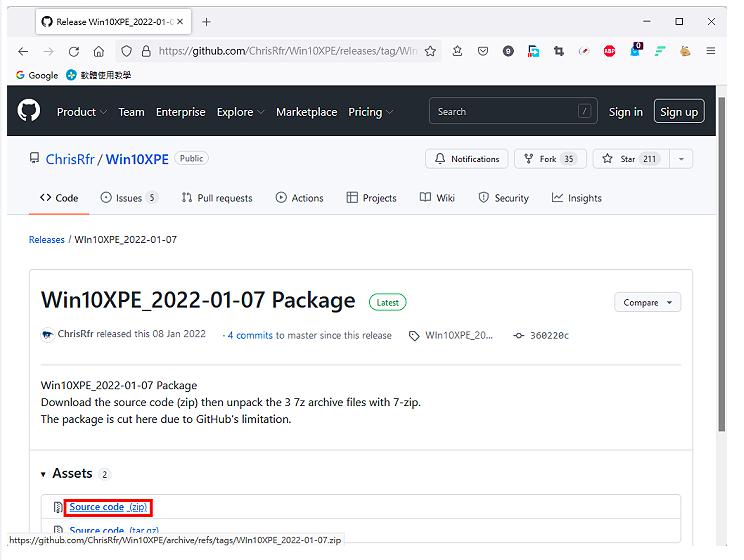Bookmark this page with the star icon
The height and width of the screenshot is (560, 744).
pyautogui.click(x=431, y=51)
